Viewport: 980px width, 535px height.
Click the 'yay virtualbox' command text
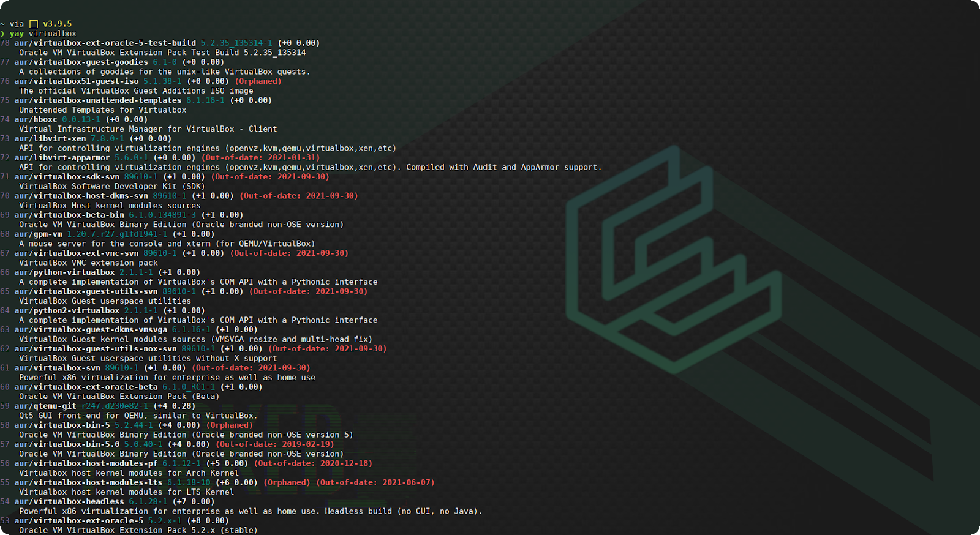43,34
